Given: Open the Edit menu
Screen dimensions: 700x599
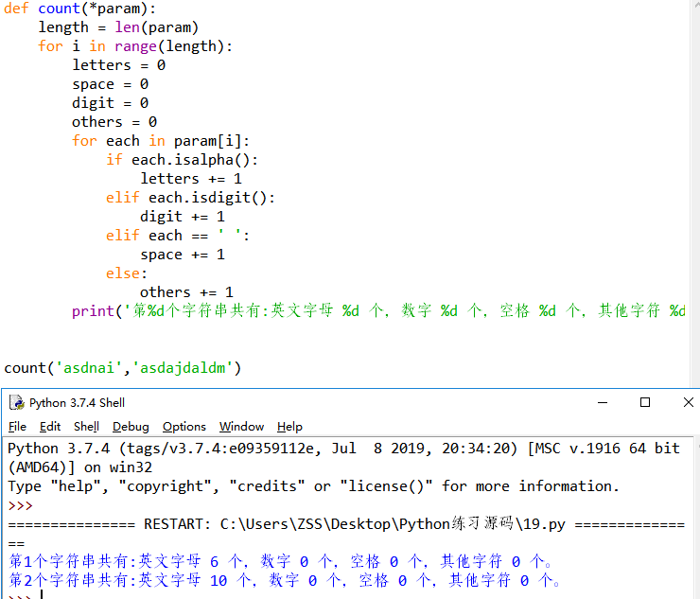Looking at the screenshot, I should pyautogui.click(x=50, y=427).
